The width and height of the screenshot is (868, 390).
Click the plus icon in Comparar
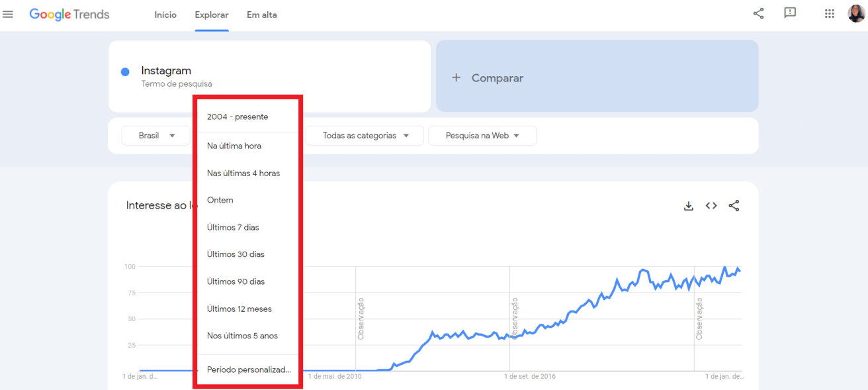(x=456, y=77)
